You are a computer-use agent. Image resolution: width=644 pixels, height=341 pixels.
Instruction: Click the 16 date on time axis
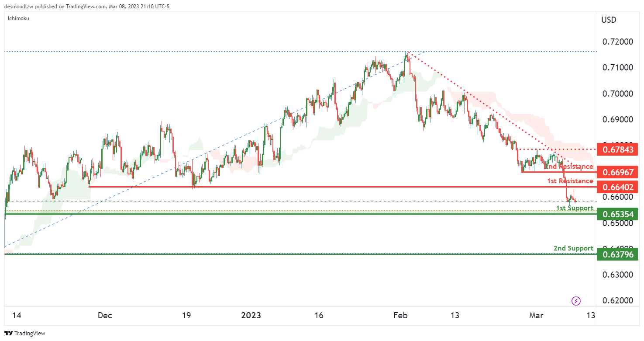pos(319,316)
